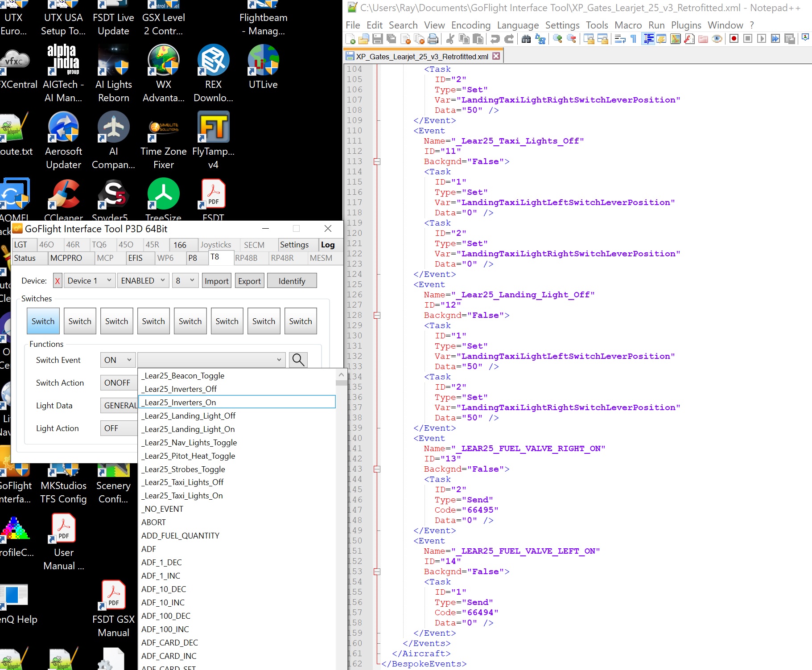812x670 pixels.
Task: Click the magnifier search button beside the event box
Action: (x=298, y=360)
